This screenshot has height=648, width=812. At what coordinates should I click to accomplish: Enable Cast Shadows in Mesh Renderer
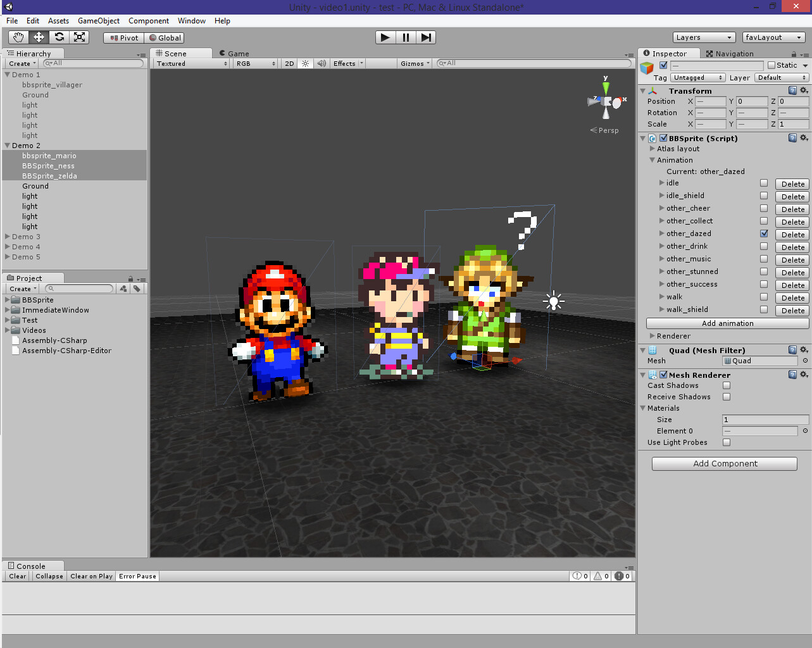(726, 385)
